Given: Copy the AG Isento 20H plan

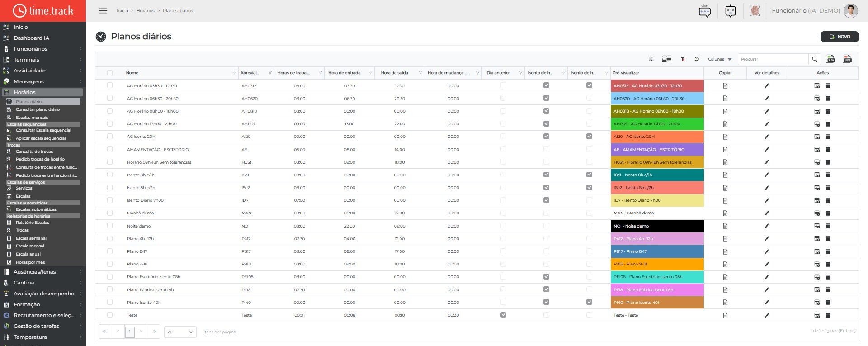Looking at the screenshot, I should (x=725, y=137).
